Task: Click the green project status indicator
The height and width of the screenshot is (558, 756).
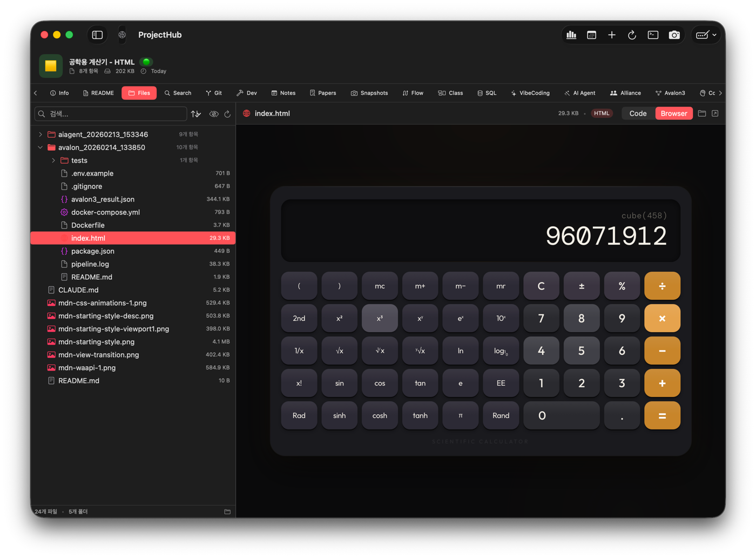Action: (x=146, y=62)
